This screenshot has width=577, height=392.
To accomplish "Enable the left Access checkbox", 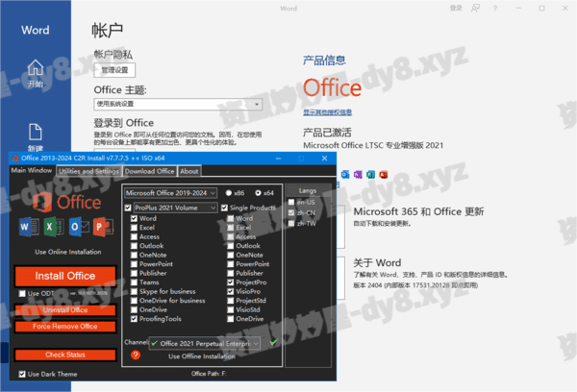I will (134, 236).
